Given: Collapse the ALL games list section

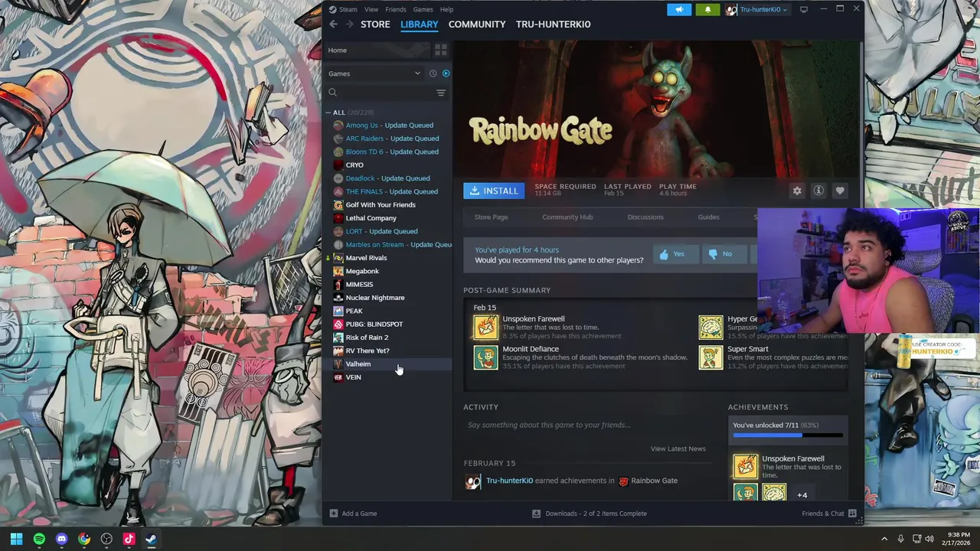Looking at the screenshot, I should click(329, 112).
